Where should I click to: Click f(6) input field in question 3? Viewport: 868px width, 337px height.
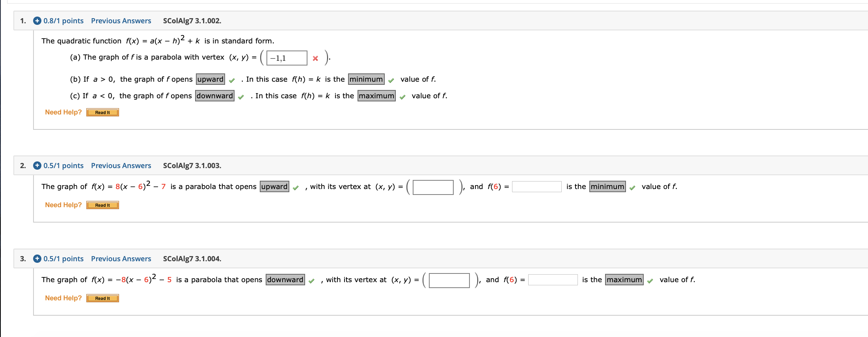tap(553, 280)
